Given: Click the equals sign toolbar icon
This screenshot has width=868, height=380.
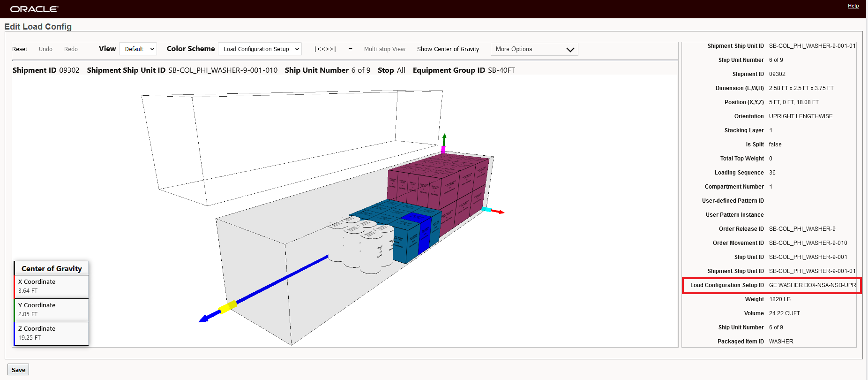Looking at the screenshot, I should pos(350,49).
